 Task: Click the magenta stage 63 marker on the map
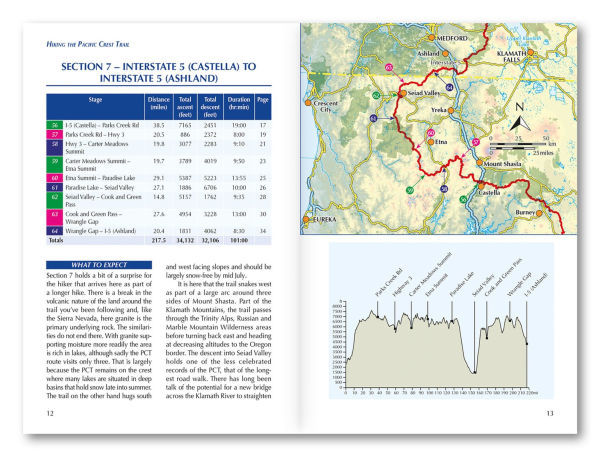coord(389,68)
